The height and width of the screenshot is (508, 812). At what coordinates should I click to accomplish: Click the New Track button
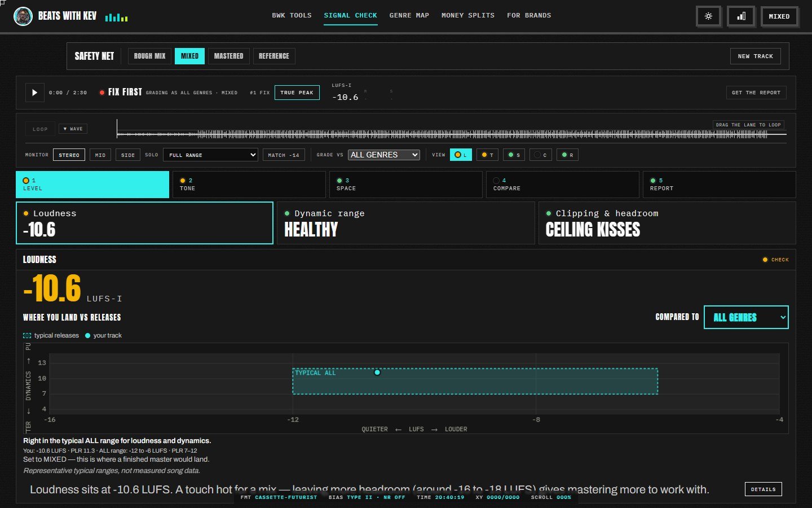[756, 56]
